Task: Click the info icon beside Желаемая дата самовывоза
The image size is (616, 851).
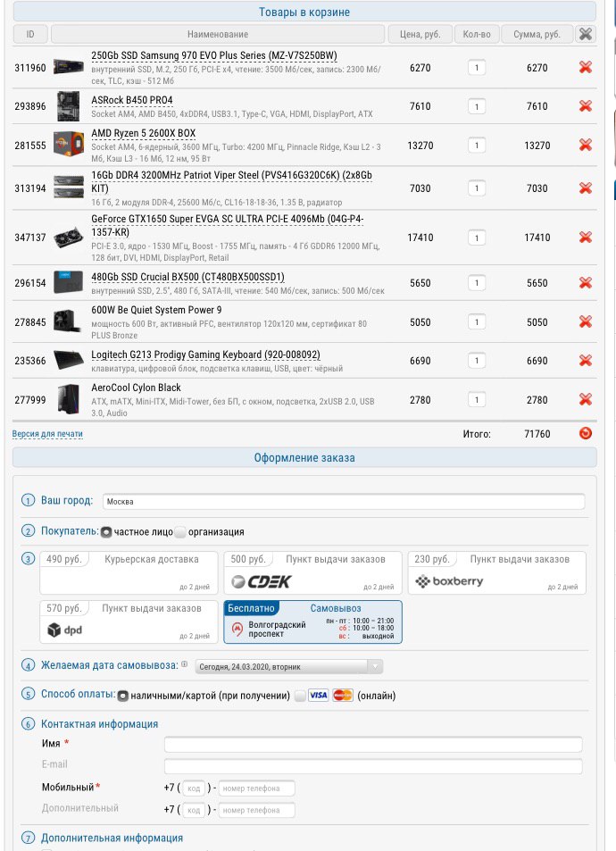Action: click(185, 664)
